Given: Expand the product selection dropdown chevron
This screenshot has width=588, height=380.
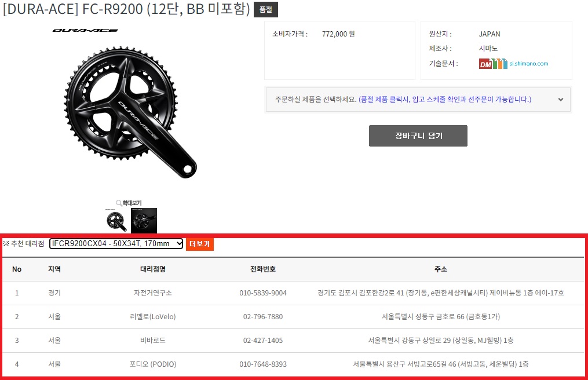Looking at the screenshot, I should pos(561,100).
